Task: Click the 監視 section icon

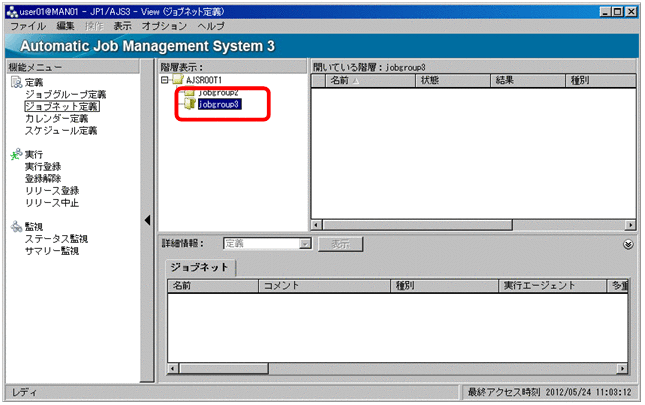Action: click(x=16, y=227)
